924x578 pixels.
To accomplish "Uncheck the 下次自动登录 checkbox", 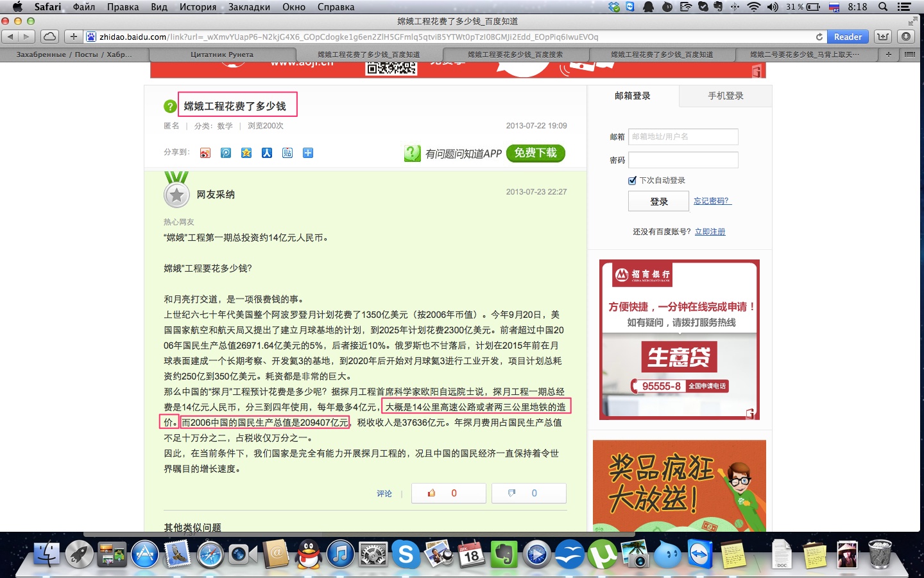I will click(x=632, y=180).
